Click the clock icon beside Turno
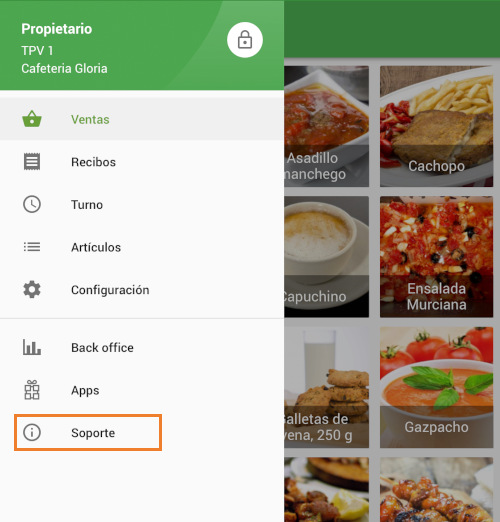 coord(32,204)
